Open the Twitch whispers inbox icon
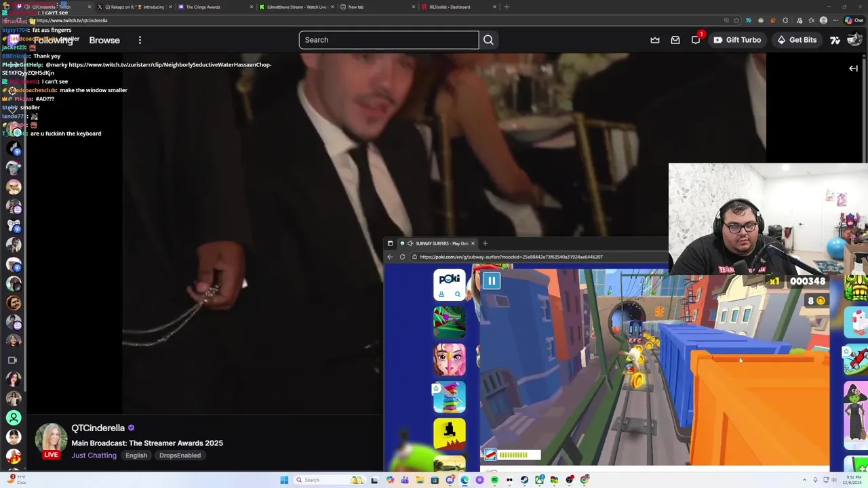 tap(675, 40)
